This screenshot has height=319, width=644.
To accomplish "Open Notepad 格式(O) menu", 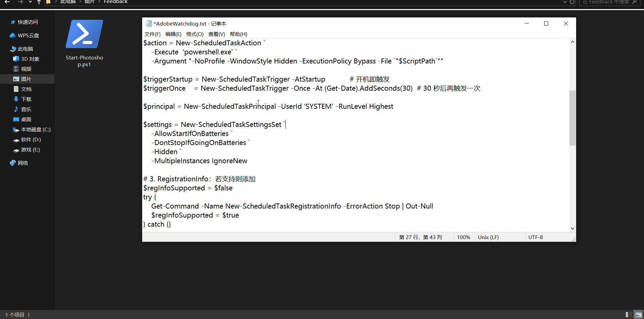I will (195, 34).
